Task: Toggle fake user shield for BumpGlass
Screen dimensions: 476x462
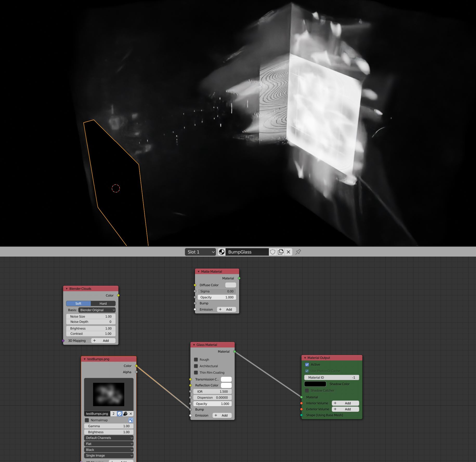Action: tap(272, 252)
